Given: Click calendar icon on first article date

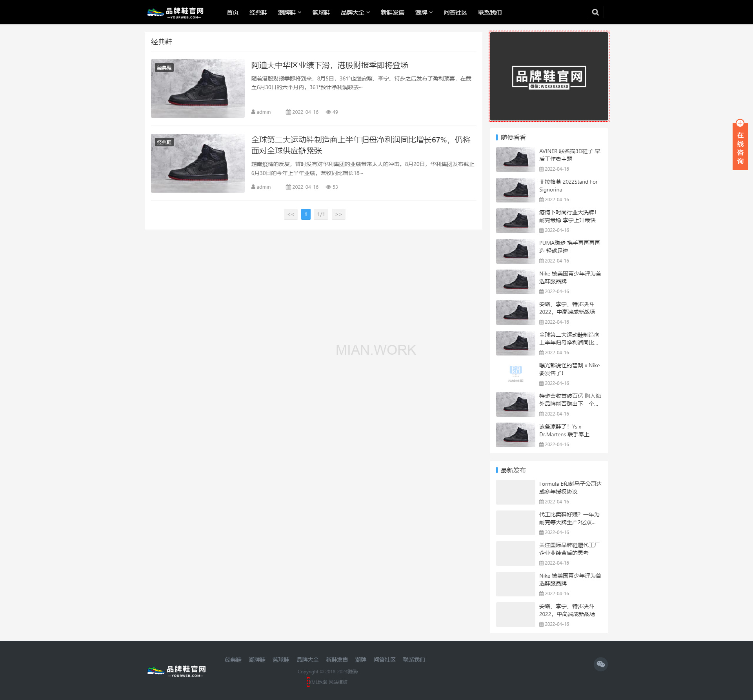Looking at the screenshot, I should coord(288,112).
